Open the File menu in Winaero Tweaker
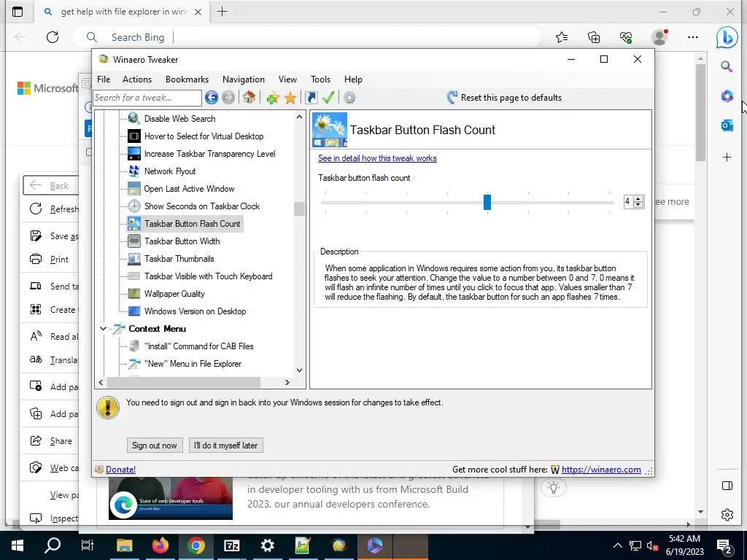 point(104,79)
